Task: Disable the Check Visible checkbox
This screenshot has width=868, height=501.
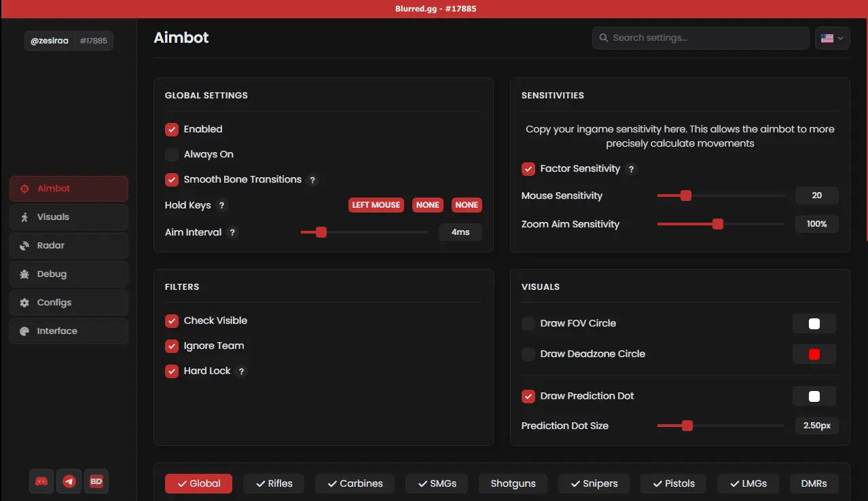Action: (172, 320)
